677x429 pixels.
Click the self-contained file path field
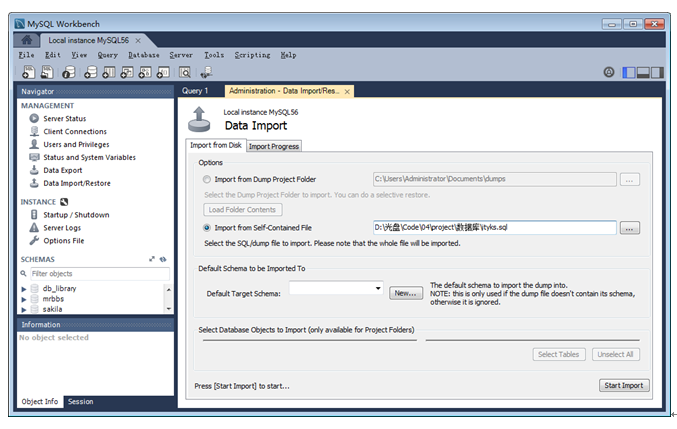click(x=494, y=227)
